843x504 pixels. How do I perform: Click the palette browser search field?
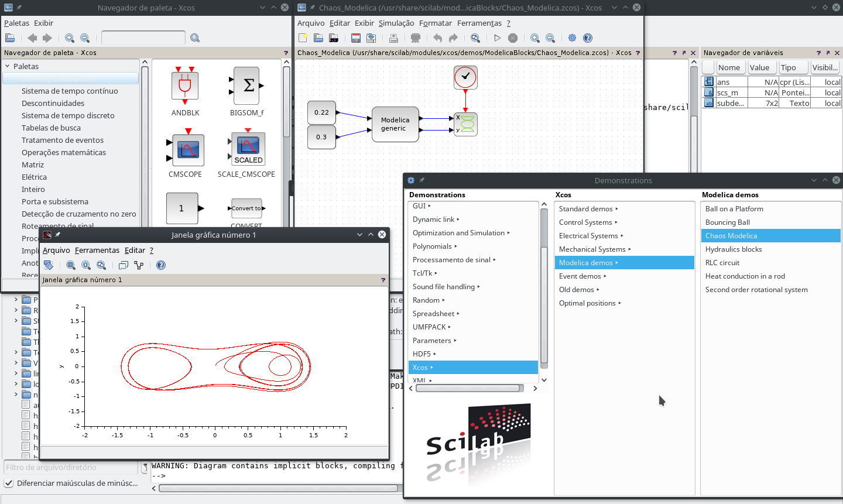pos(143,38)
